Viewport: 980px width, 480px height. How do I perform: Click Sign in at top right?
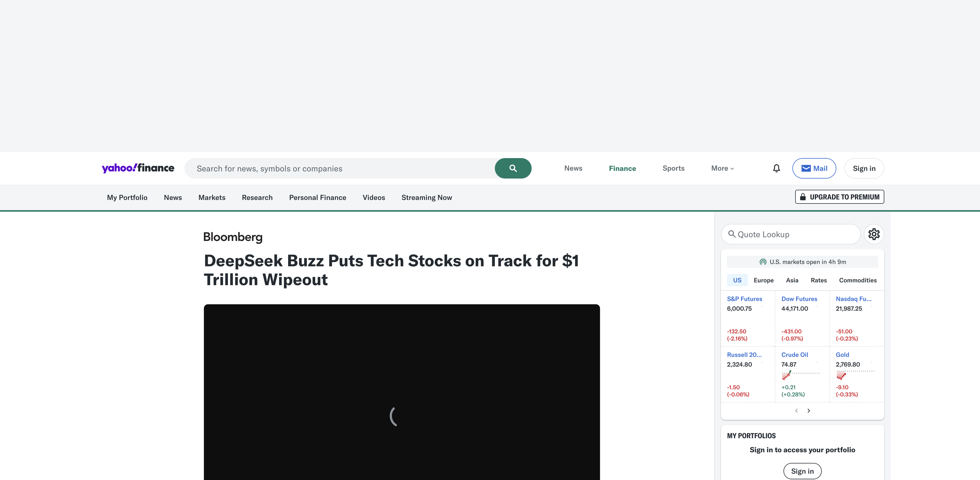click(x=864, y=168)
